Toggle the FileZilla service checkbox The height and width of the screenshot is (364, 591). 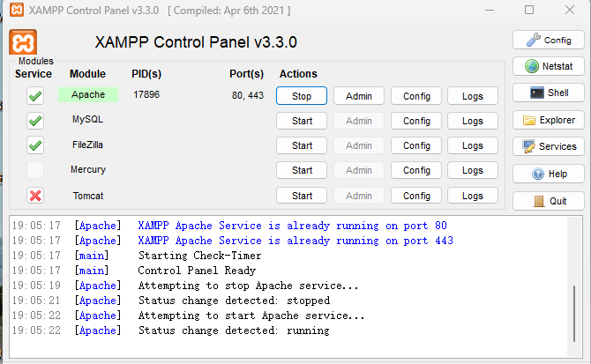pos(35,145)
